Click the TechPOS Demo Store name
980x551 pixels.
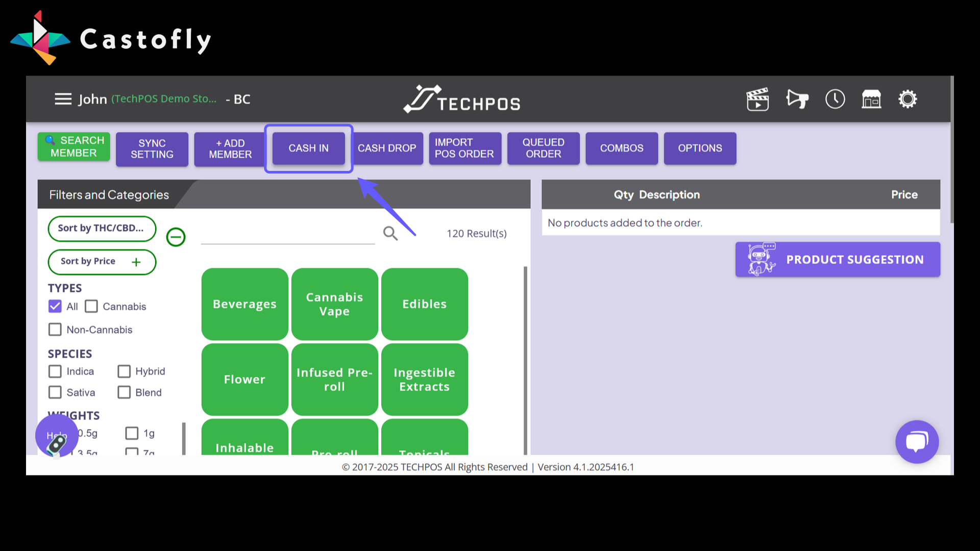tap(164, 99)
